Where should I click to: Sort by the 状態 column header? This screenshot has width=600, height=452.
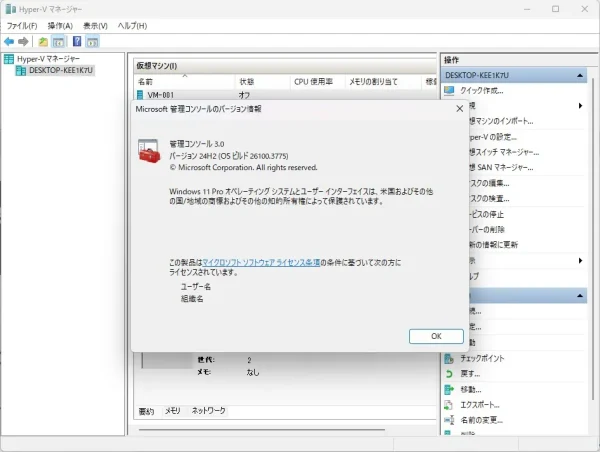tap(262, 82)
